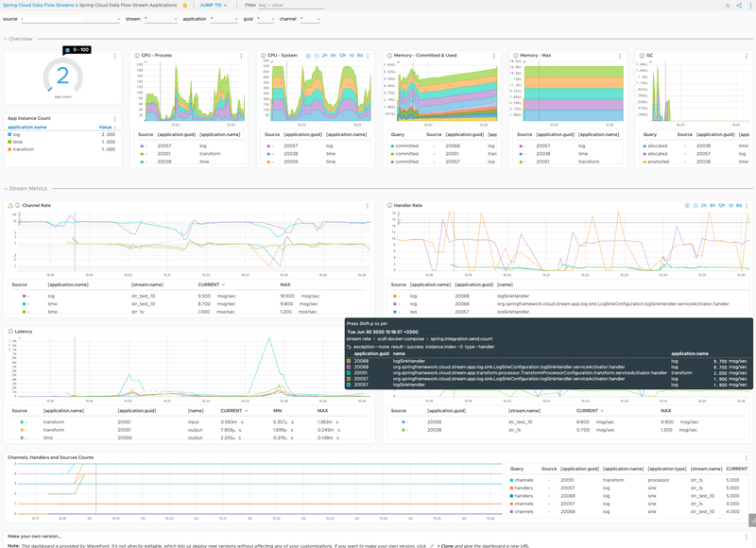Collapse the Stream Metrics section

6,187
